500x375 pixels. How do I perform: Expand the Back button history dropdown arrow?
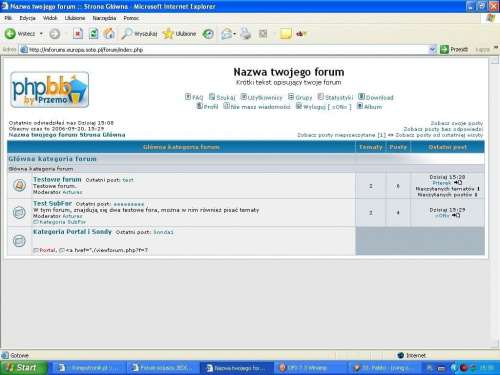click(41, 33)
